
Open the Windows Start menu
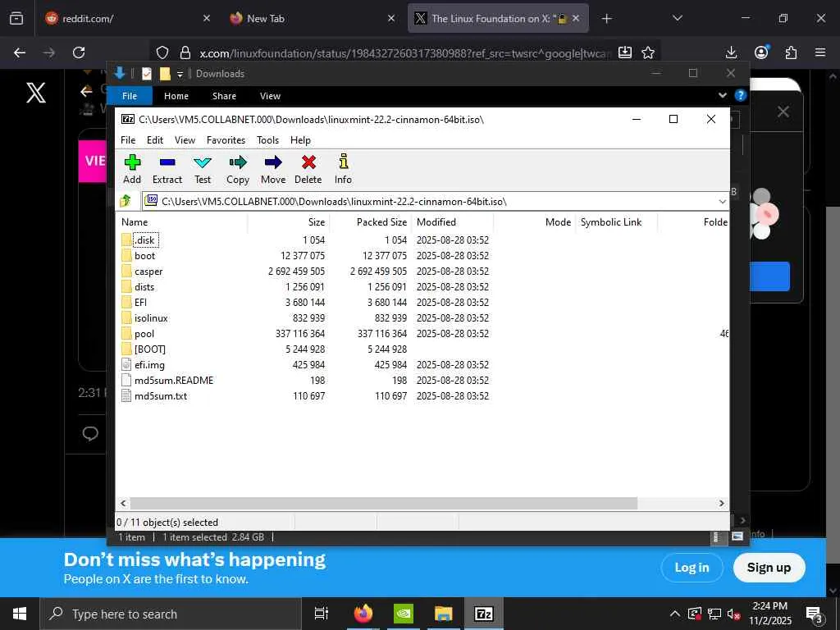click(20, 614)
